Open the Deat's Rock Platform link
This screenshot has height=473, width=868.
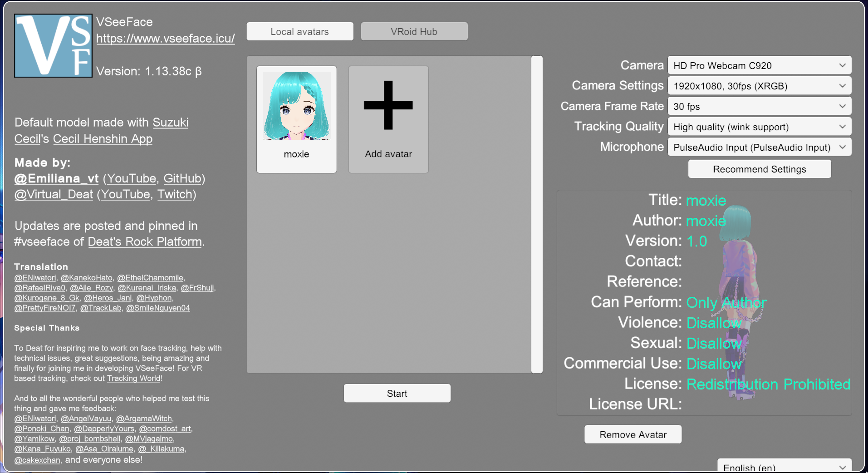coord(145,241)
